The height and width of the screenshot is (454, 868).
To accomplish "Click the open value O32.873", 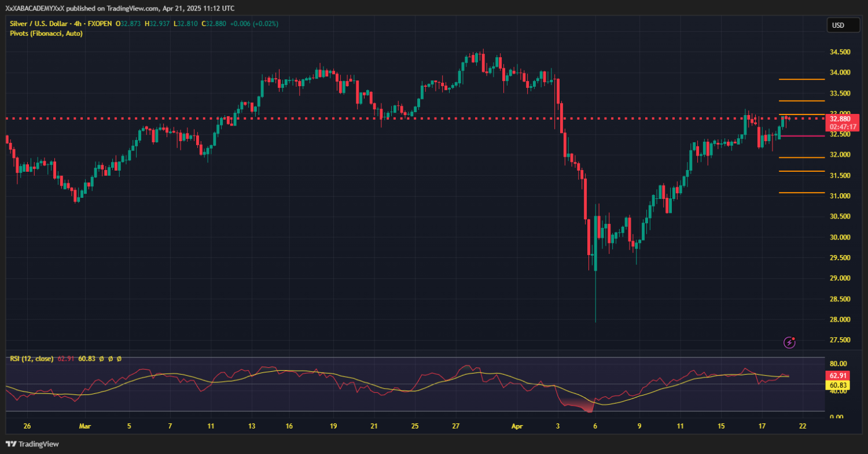I will tap(129, 24).
